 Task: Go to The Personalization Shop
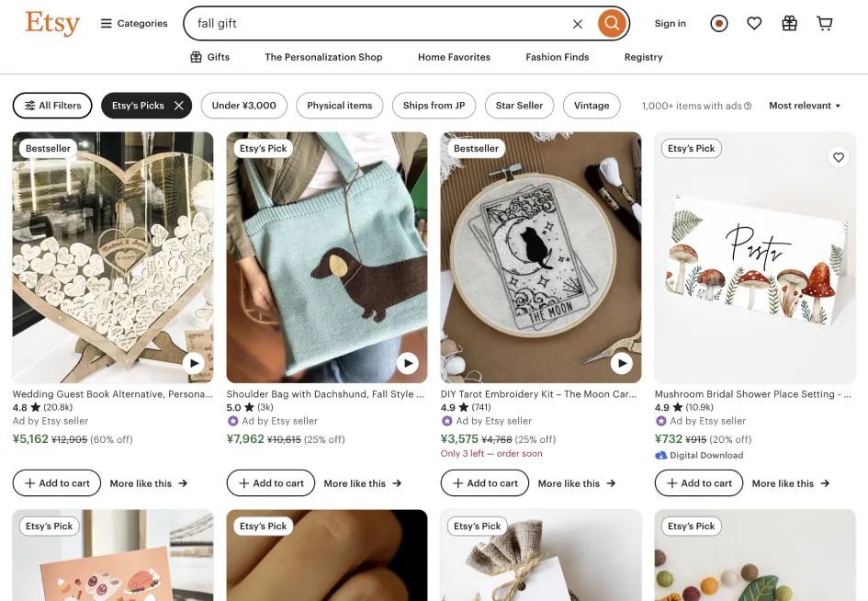pyautogui.click(x=323, y=57)
